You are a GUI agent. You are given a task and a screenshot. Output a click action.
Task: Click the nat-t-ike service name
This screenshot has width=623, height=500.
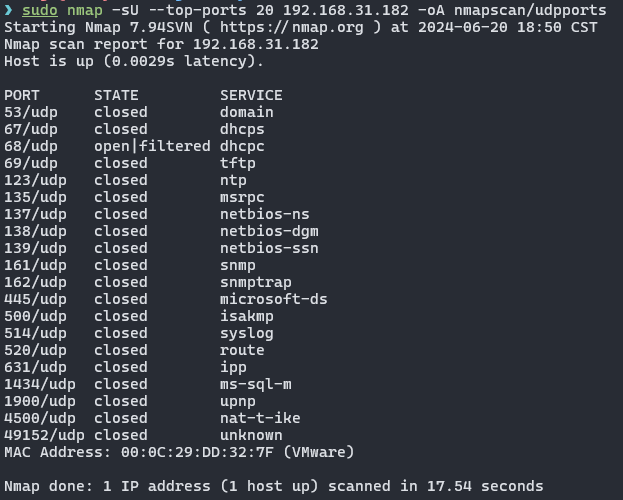260,418
